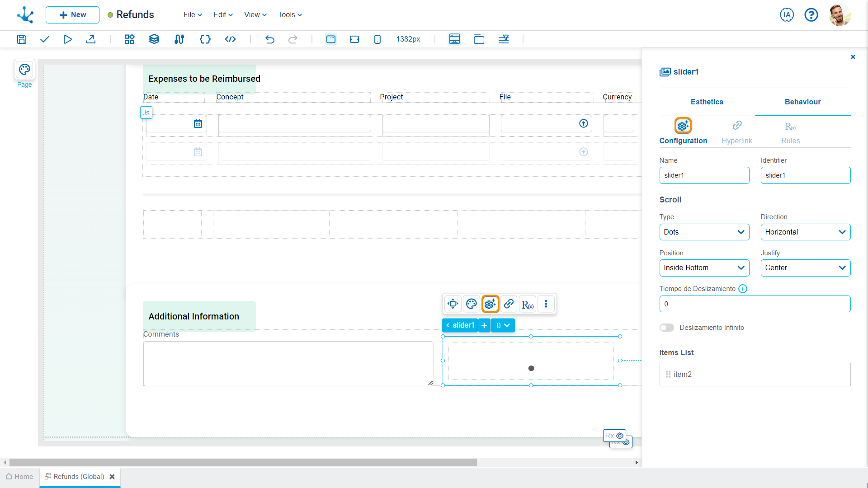
Task: Toggle the Js indicator on date field
Action: (146, 113)
